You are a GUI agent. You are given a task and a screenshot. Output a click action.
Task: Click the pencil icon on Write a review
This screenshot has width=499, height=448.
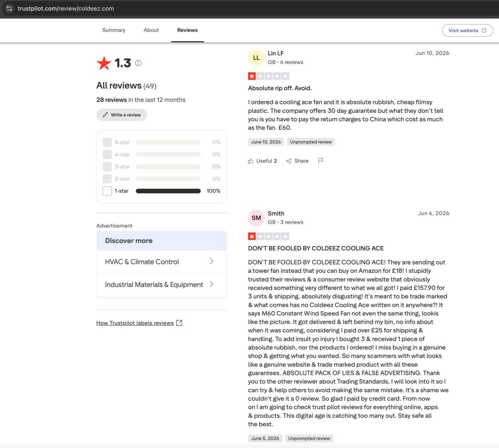[105, 115]
